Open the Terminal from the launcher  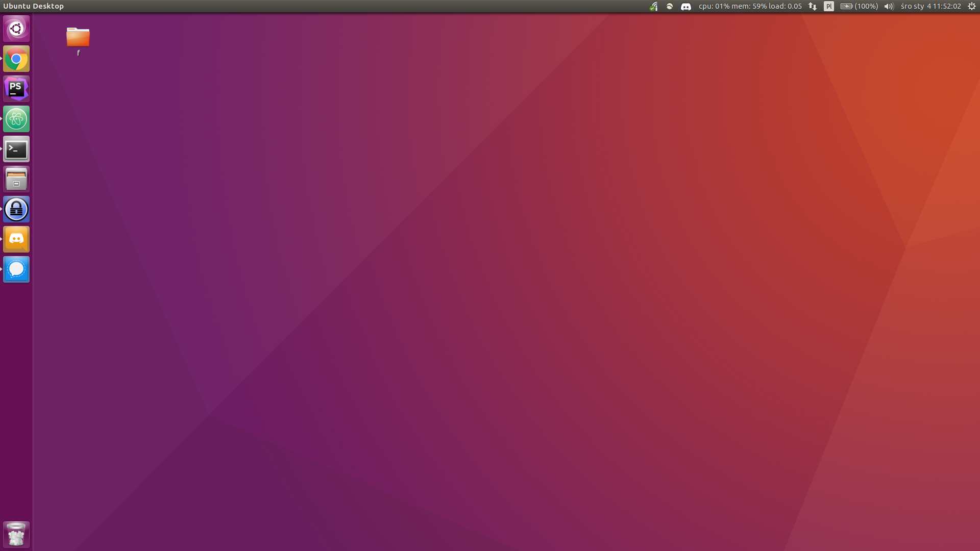coord(16,149)
